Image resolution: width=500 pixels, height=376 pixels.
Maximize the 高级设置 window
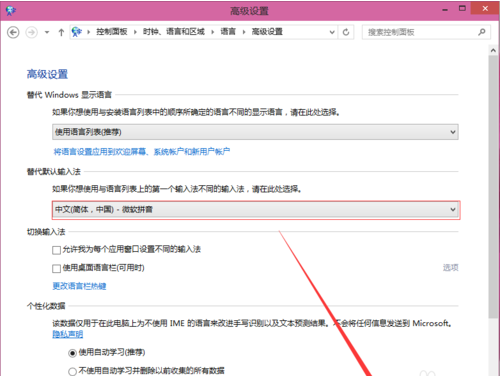462,9
